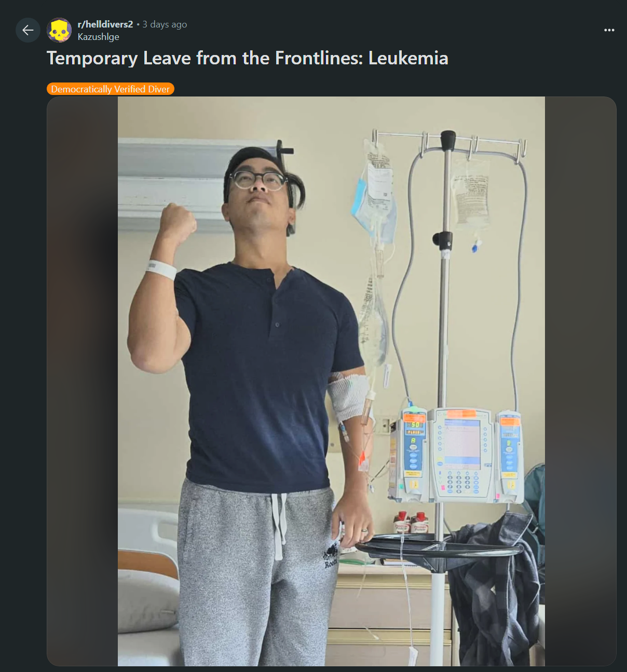Click the blurred right margin of the image
Image resolution: width=627 pixels, height=672 pixels.
[580, 381]
